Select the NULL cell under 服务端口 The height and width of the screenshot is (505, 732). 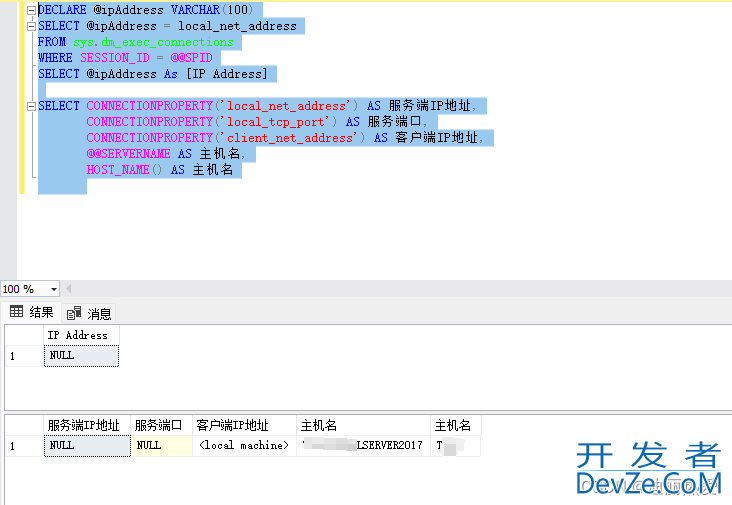click(160, 446)
